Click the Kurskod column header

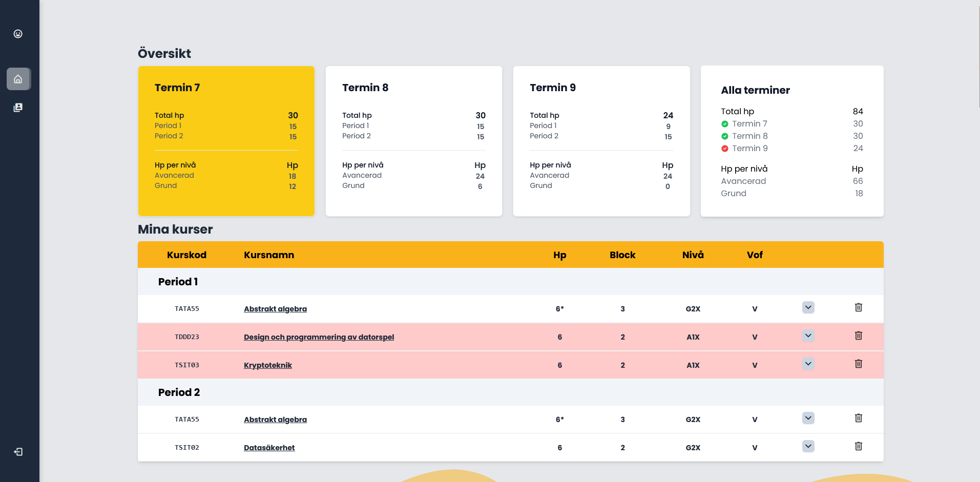[186, 255]
